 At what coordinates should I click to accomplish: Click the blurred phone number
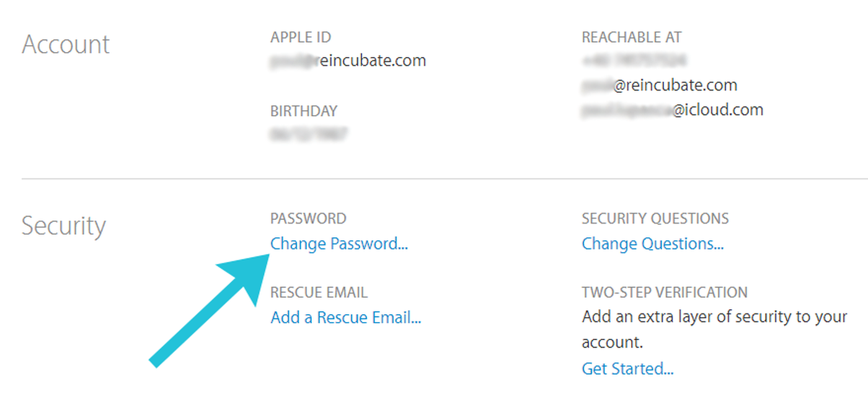(x=634, y=61)
